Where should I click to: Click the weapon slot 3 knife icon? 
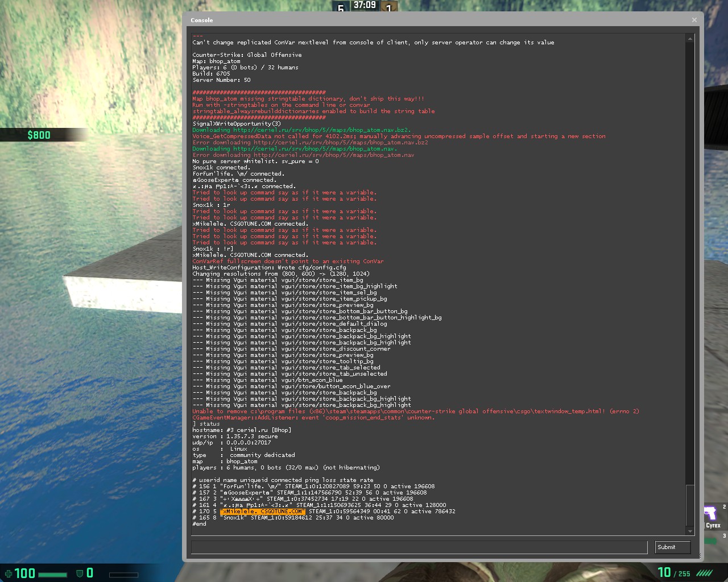[711, 541]
